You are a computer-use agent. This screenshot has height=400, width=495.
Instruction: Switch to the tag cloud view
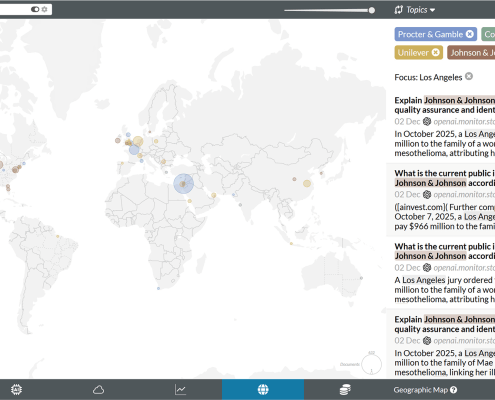click(98, 389)
